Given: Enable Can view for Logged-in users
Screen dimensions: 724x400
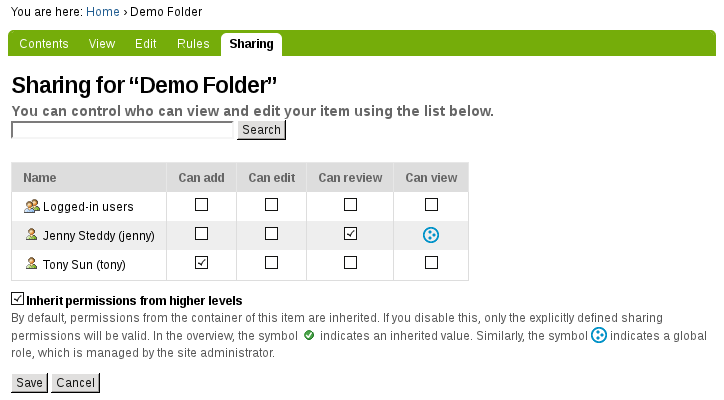Looking at the screenshot, I should [431, 205].
